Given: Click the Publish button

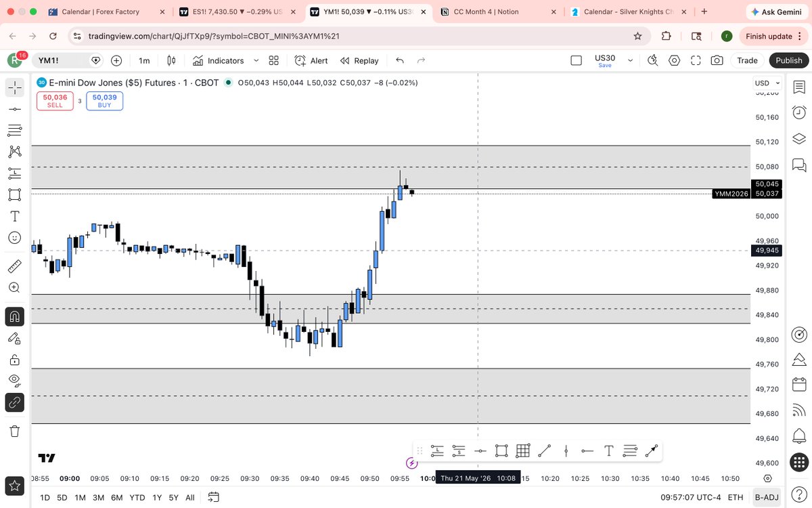Looking at the screenshot, I should (x=789, y=60).
